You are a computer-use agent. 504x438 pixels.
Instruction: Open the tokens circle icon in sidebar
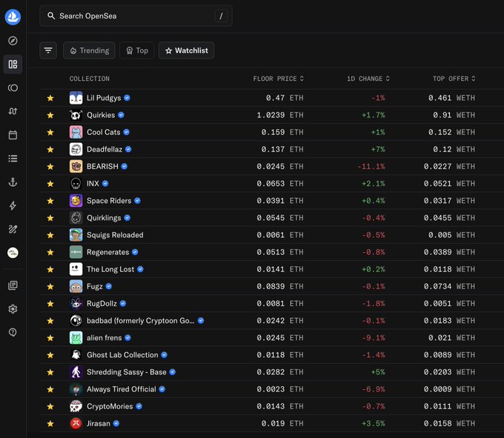click(x=13, y=87)
